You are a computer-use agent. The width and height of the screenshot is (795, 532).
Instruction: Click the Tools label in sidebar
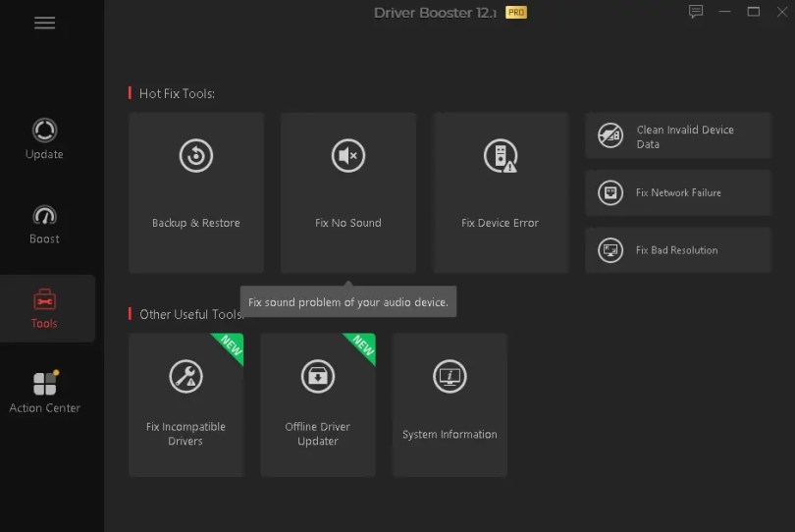coord(44,324)
